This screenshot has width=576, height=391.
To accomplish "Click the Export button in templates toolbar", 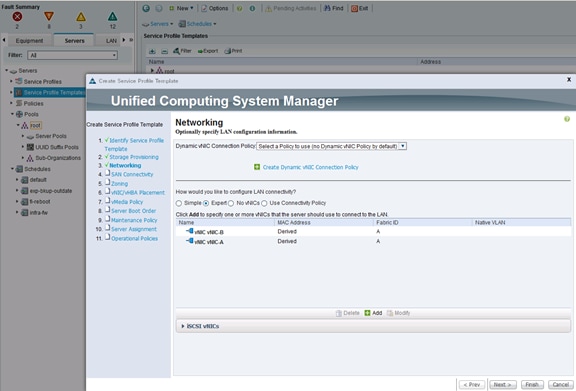I will 208,51.
